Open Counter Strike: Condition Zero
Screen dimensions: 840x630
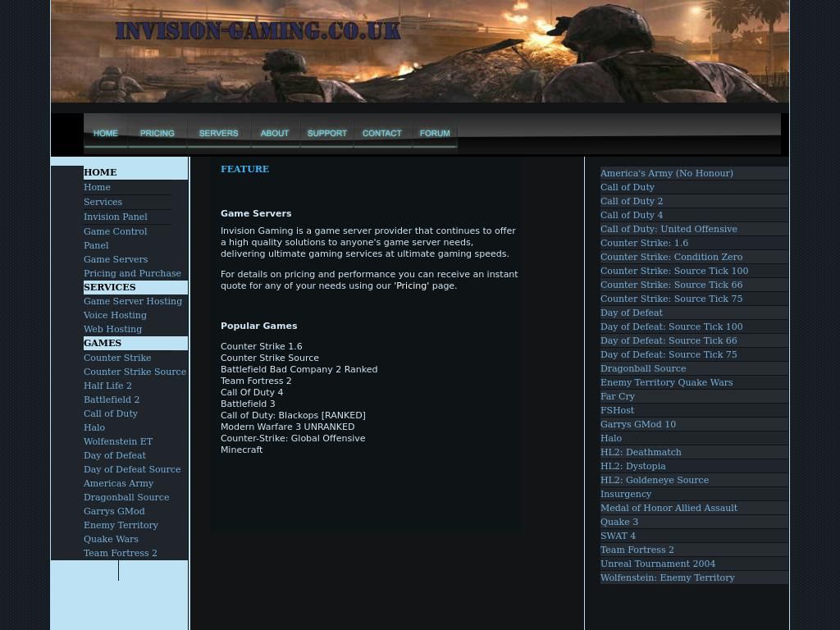(x=694, y=257)
